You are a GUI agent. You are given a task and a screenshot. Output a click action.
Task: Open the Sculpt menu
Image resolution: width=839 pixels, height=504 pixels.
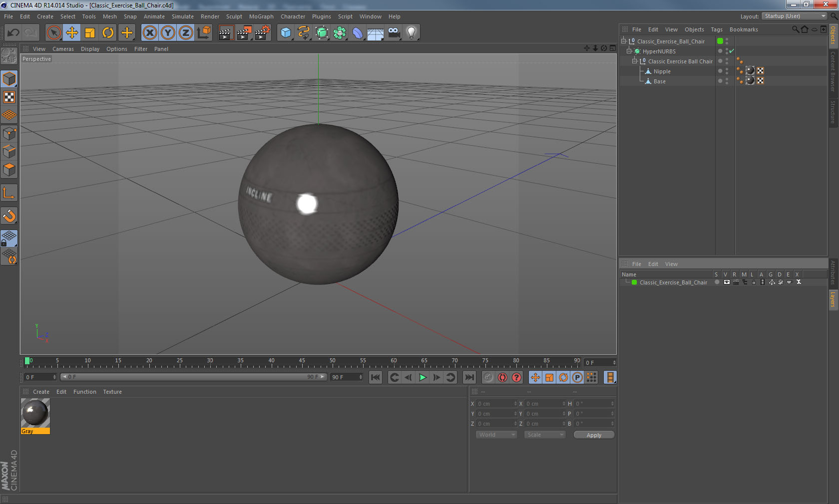234,16
